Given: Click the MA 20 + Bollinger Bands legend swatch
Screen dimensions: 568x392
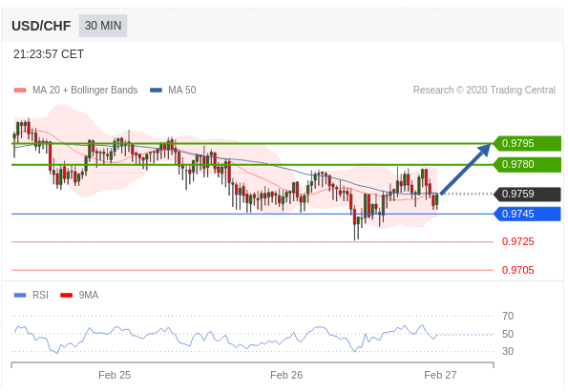Looking at the screenshot, I should (20, 90).
